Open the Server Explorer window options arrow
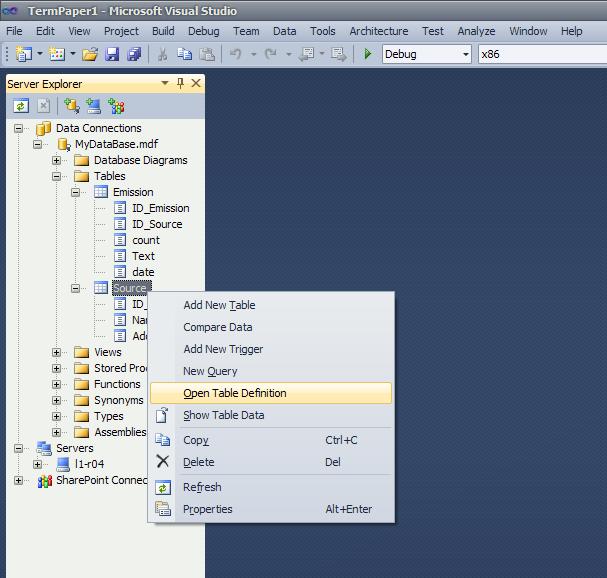 [165, 83]
